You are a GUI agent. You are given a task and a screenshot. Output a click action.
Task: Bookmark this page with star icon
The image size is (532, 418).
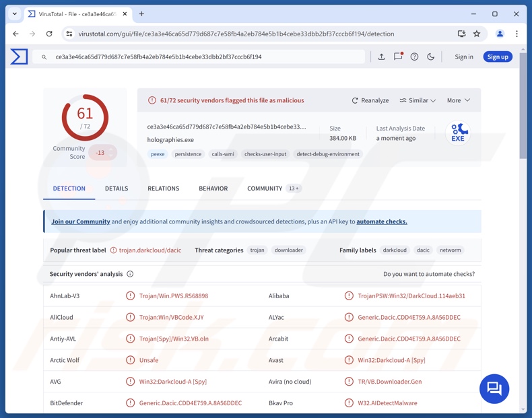477,34
